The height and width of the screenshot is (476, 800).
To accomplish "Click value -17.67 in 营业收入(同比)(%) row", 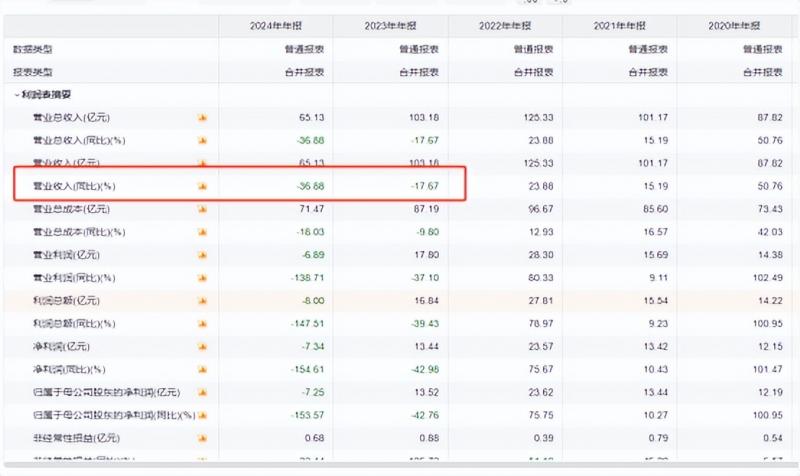I will (x=425, y=186).
